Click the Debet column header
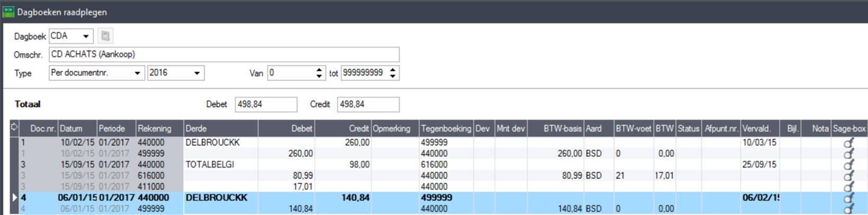868x215 pixels. pos(286,128)
